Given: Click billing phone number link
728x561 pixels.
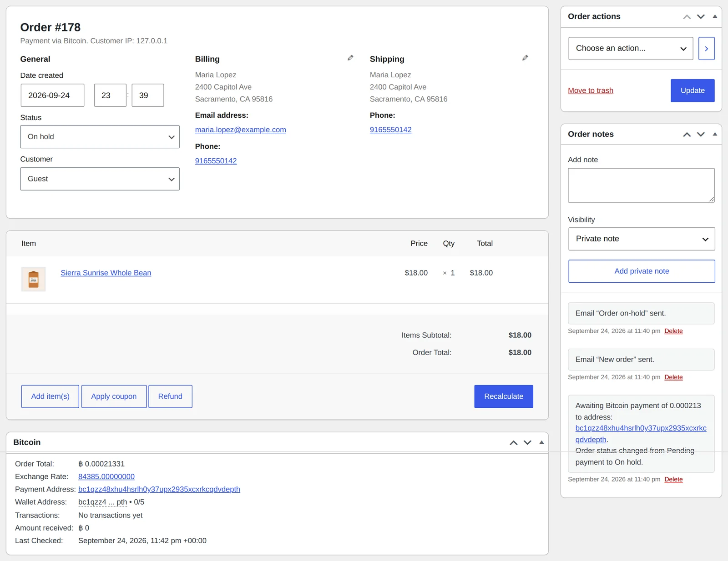Looking at the screenshot, I should (x=216, y=161).
